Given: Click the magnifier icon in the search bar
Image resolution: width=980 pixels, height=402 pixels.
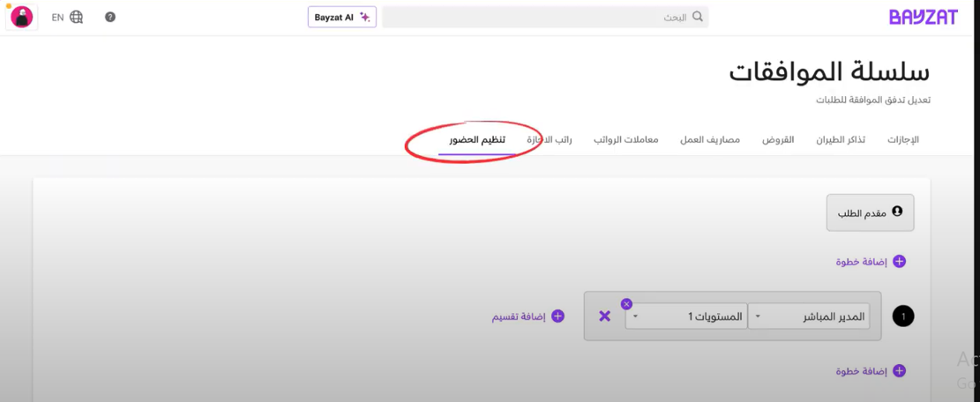Looking at the screenshot, I should 698,17.
